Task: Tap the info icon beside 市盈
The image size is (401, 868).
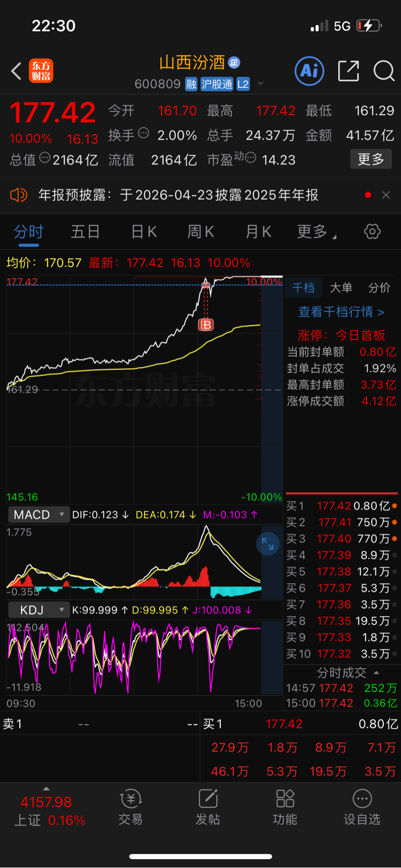Action: point(251,158)
